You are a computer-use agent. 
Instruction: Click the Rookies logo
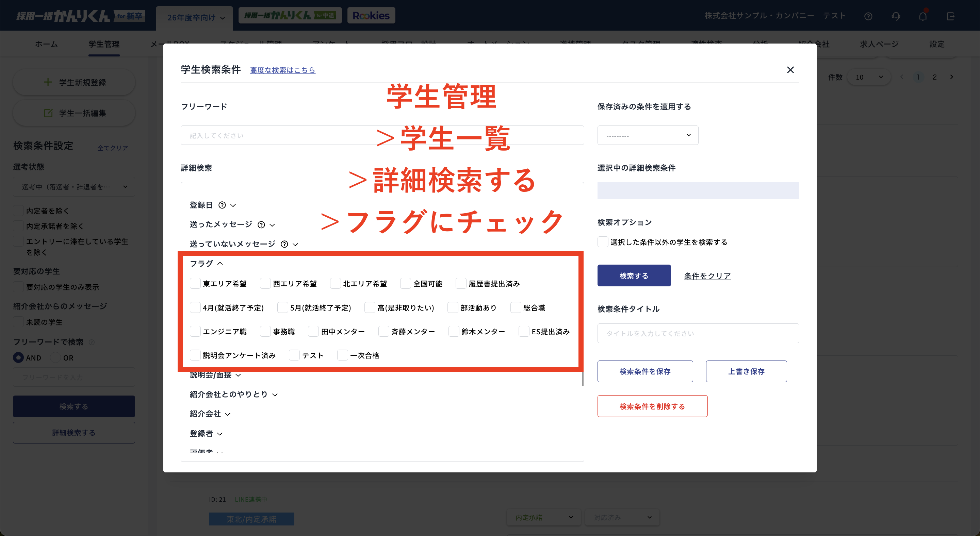[371, 15]
